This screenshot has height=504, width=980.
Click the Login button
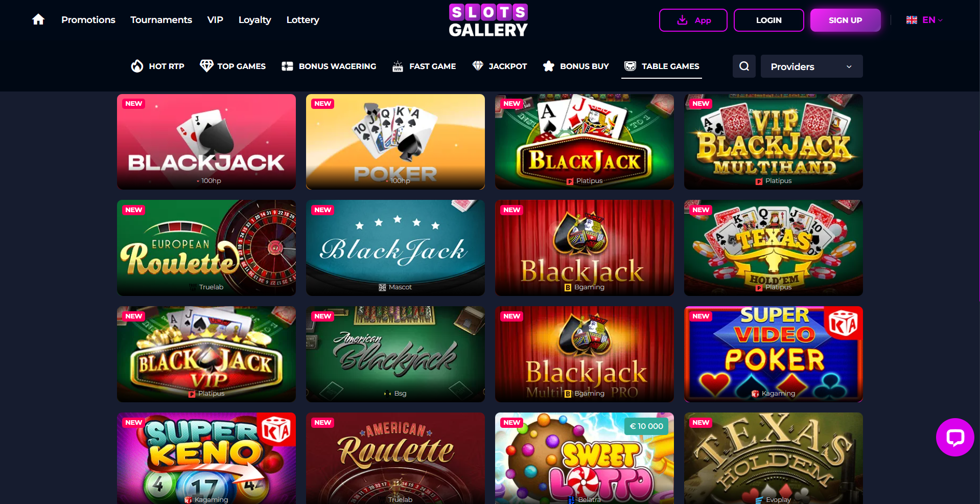768,20
